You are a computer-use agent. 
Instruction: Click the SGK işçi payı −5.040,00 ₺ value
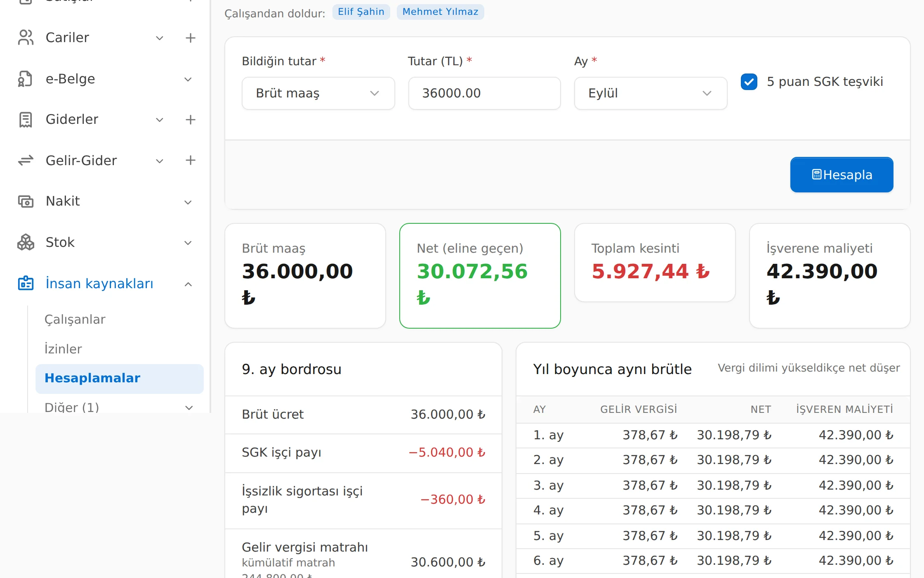pos(447,452)
